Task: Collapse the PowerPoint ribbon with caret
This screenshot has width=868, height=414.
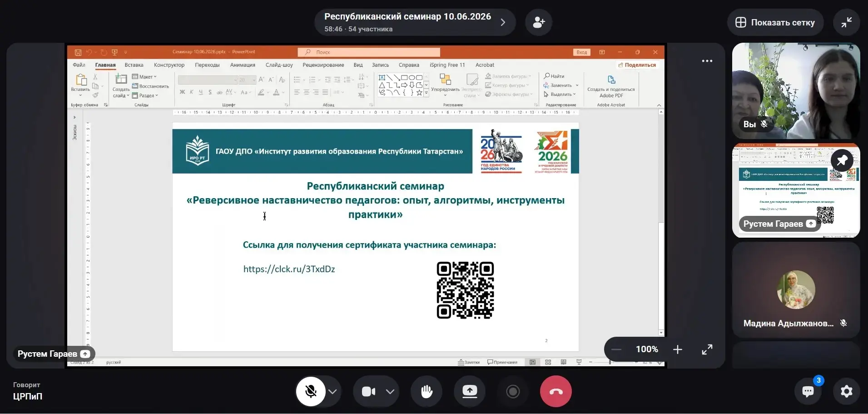Action: (x=659, y=105)
